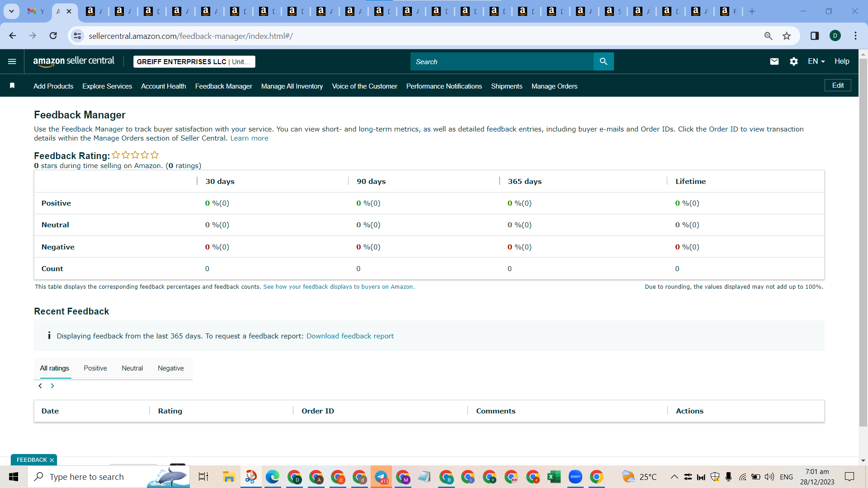This screenshot has width=868, height=488.
Task: View site information icon in address bar
Action: [x=78, y=36]
